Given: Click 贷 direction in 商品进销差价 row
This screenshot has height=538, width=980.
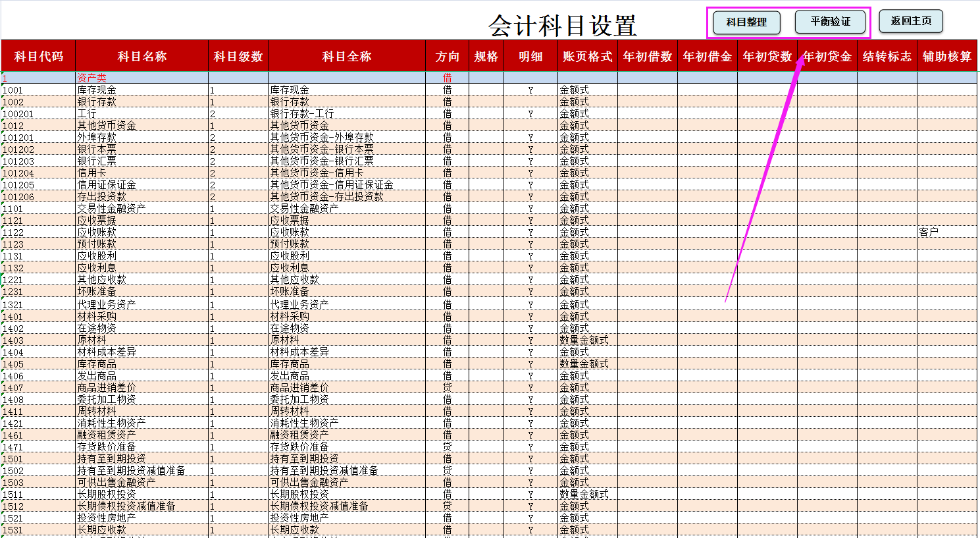Looking at the screenshot, I should [x=448, y=388].
